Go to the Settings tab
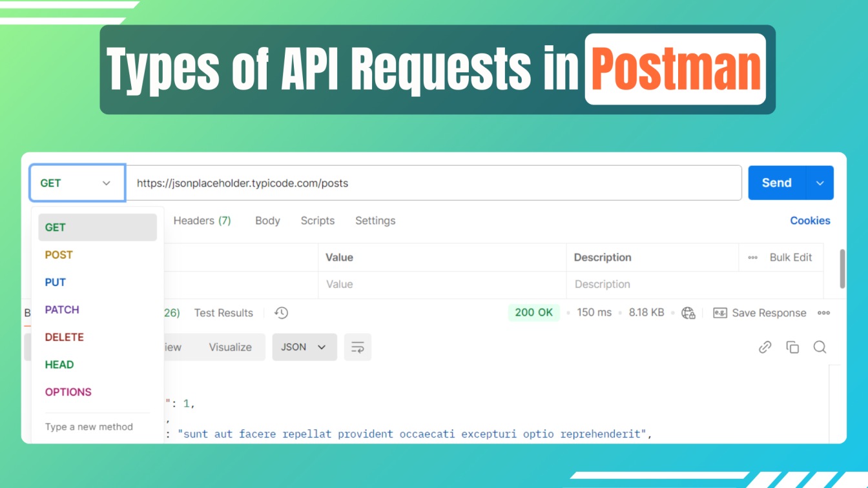Image resolution: width=868 pixels, height=488 pixels. point(375,221)
